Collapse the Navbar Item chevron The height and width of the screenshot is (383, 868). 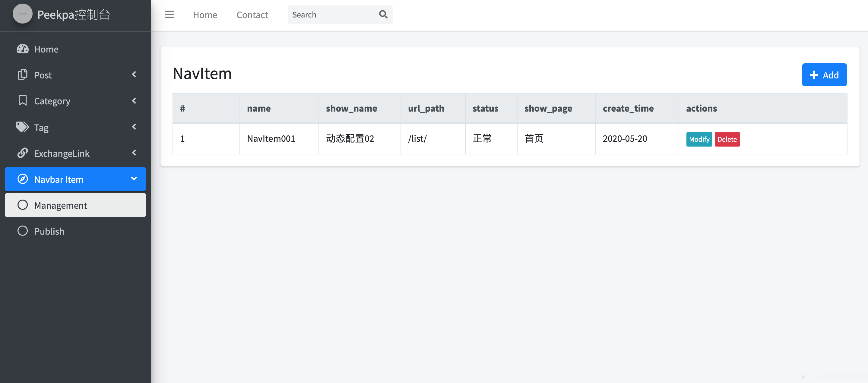point(134,179)
